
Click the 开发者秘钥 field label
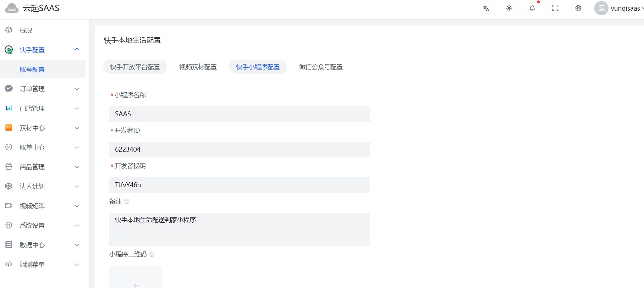tap(130, 166)
